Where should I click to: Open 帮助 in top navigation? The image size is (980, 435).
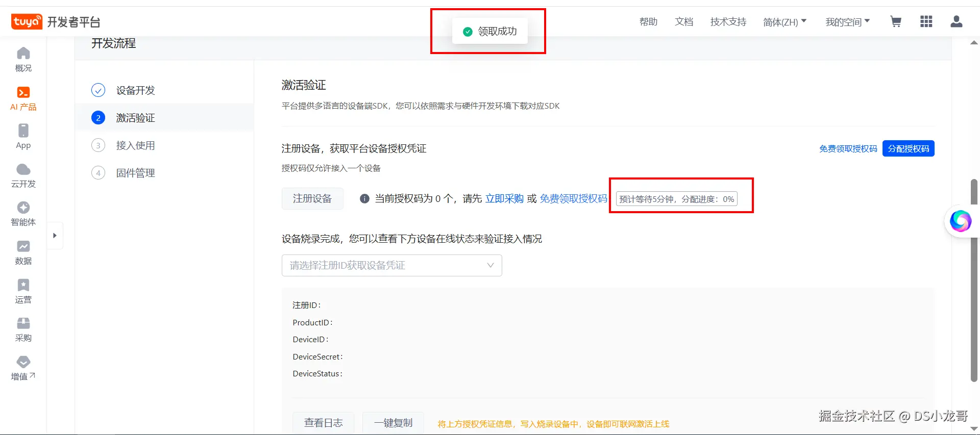(x=648, y=22)
